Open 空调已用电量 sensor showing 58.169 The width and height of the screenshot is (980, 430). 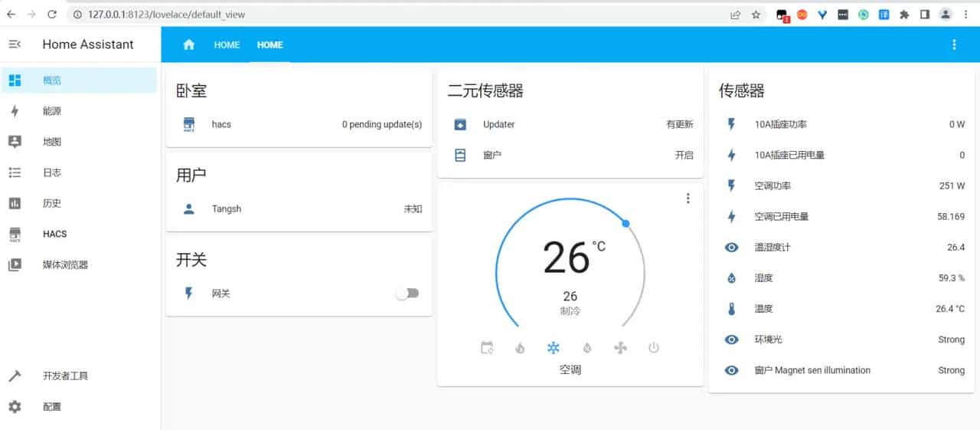point(841,216)
